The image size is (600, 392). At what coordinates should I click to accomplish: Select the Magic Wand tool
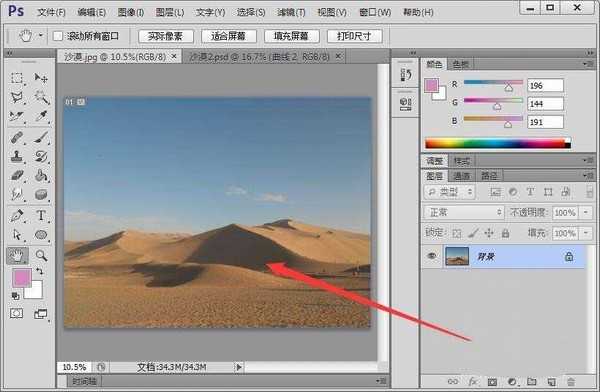pyautogui.click(x=41, y=98)
